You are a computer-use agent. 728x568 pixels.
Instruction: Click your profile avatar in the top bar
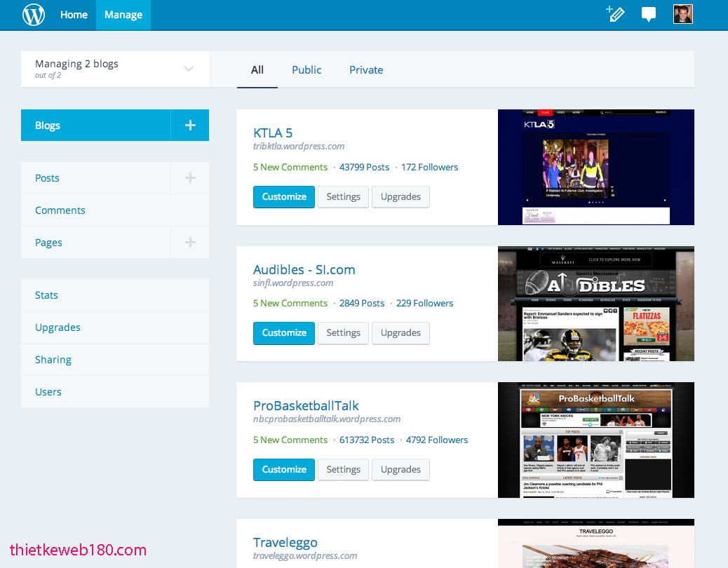(682, 14)
